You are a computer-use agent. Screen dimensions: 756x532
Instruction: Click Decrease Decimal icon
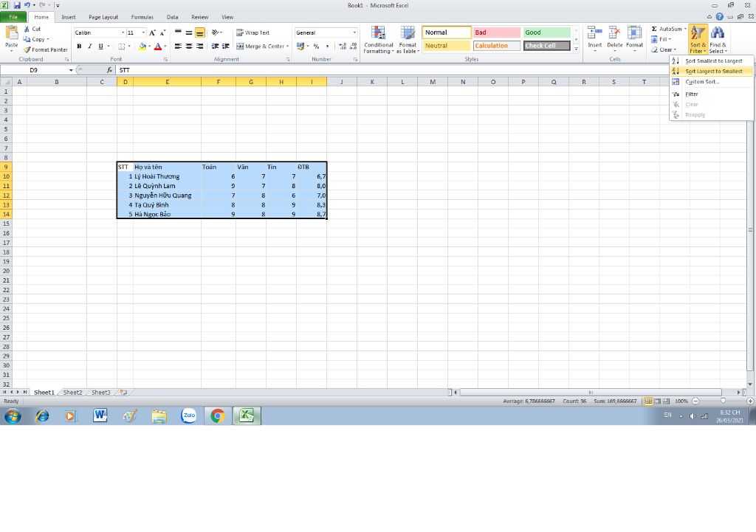click(x=354, y=46)
